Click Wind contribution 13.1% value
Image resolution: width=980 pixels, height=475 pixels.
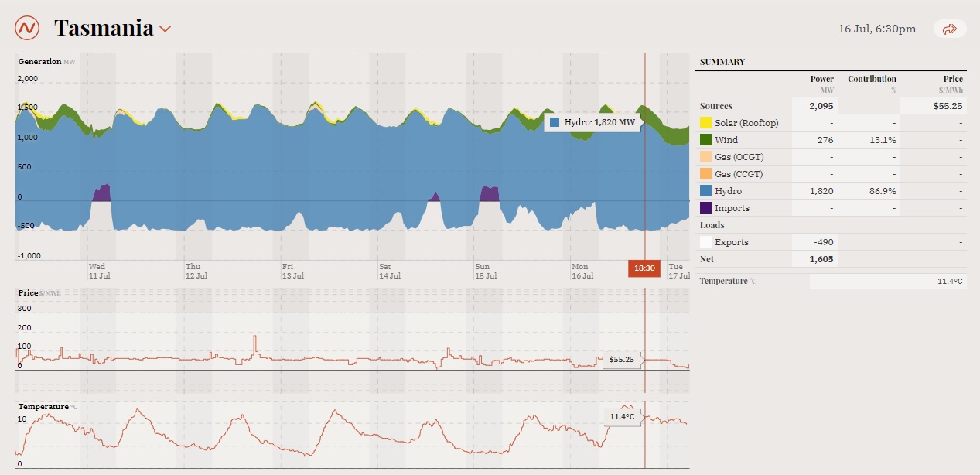[x=883, y=140]
